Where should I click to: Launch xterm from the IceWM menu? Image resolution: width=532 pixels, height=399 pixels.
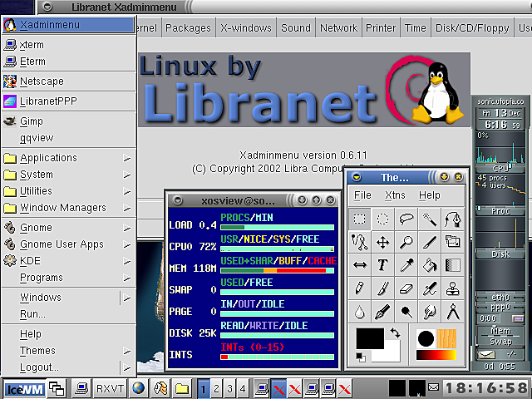69,45
